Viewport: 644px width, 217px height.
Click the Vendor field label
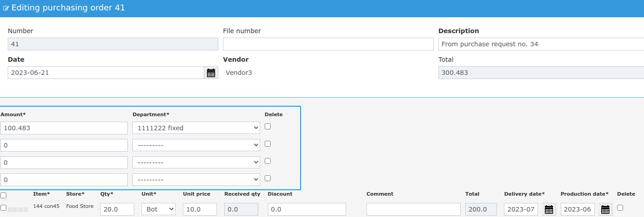tap(236, 59)
